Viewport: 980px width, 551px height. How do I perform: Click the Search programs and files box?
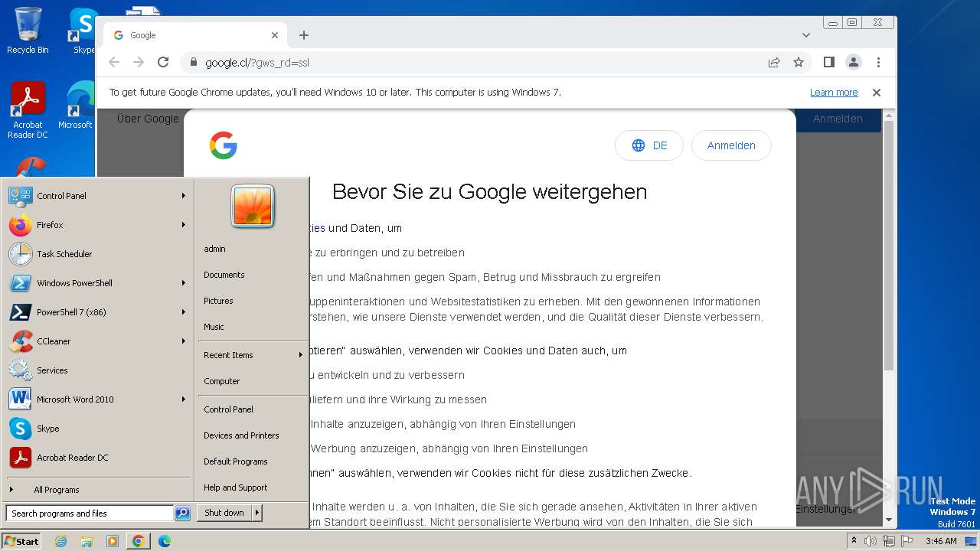tap(90, 514)
